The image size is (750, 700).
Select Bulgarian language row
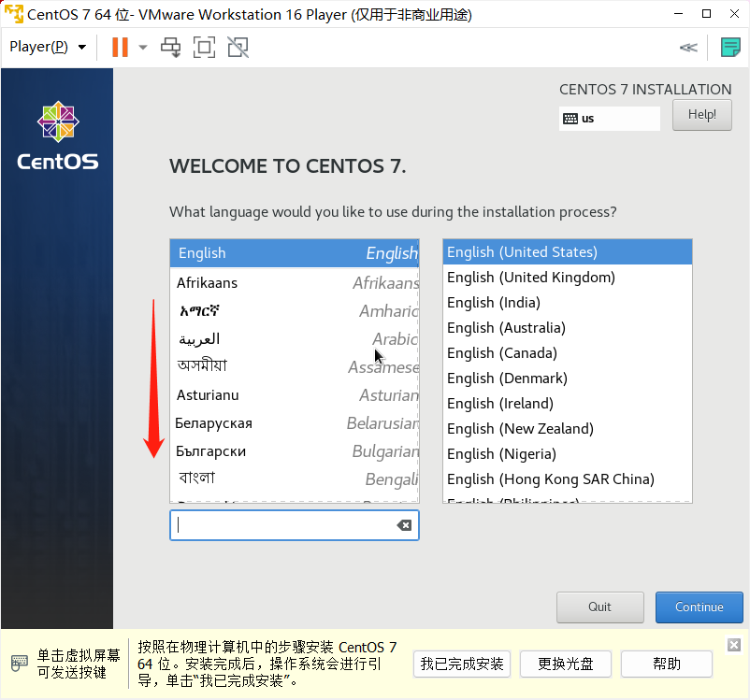(x=295, y=451)
